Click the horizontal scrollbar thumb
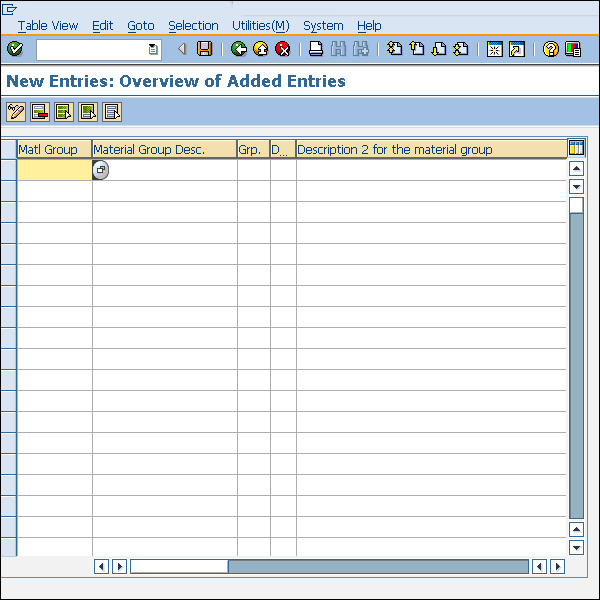The height and width of the screenshot is (600, 600). pos(179,566)
